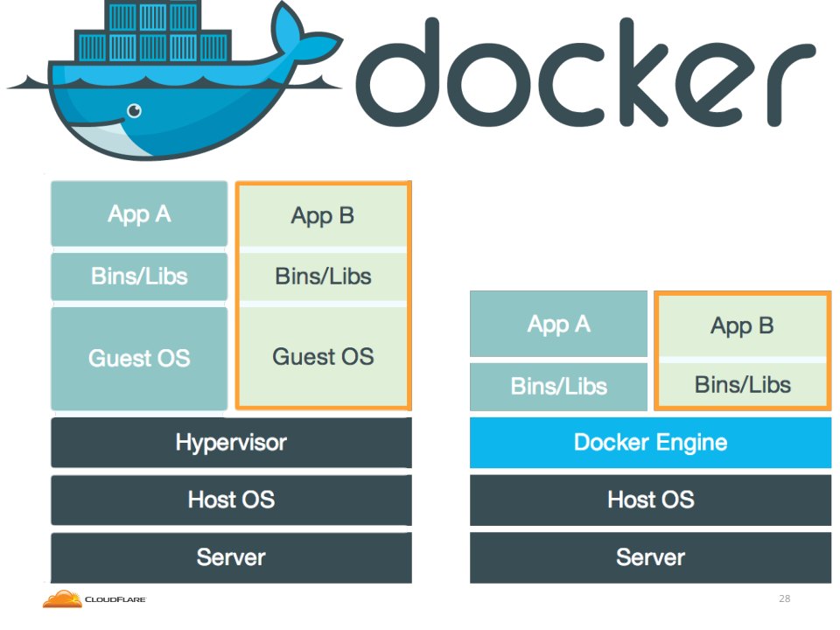Click the light green 'Guest OS' block
Viewport: 840px width, 630px height.
pyautogui.click(x=323, y=357)
